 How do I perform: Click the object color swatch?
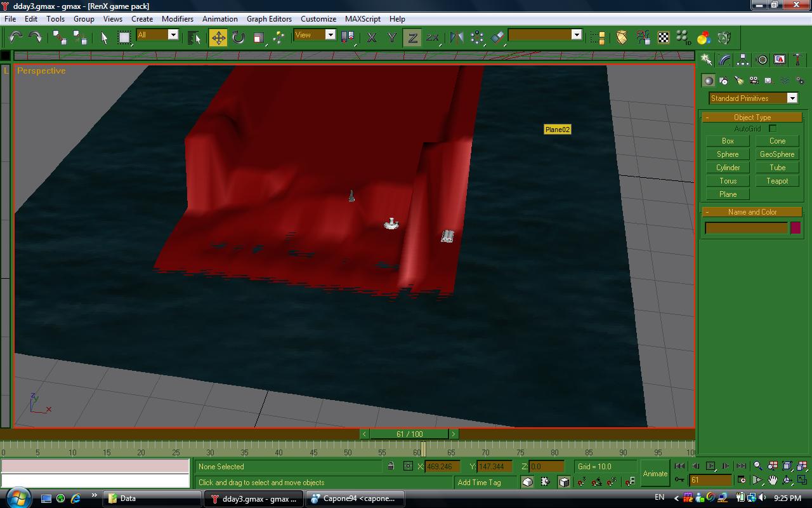[795, 228]
